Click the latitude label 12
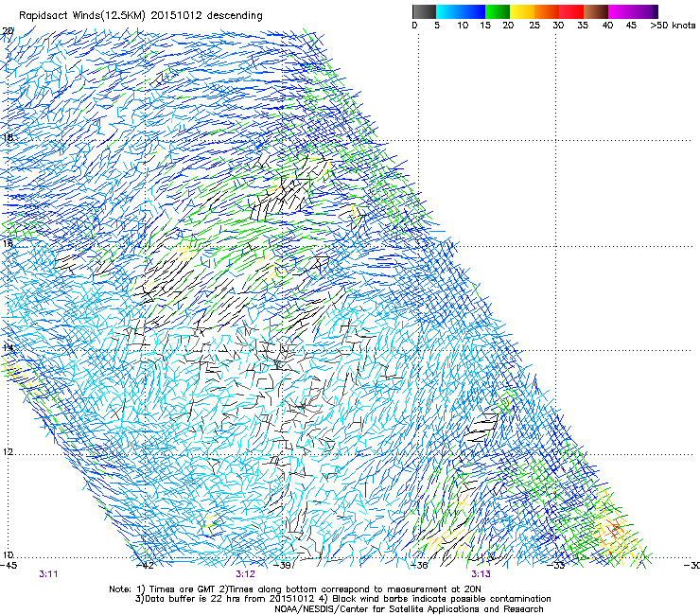 8,451
